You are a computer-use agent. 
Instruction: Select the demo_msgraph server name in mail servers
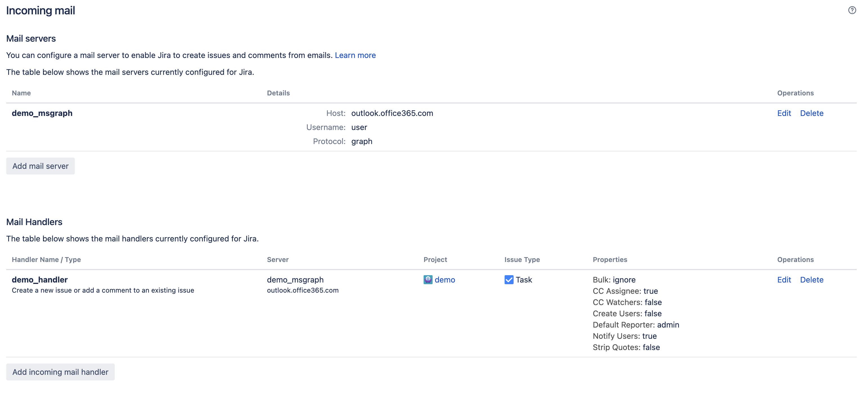pyautogui.click(x=42, y=113)
